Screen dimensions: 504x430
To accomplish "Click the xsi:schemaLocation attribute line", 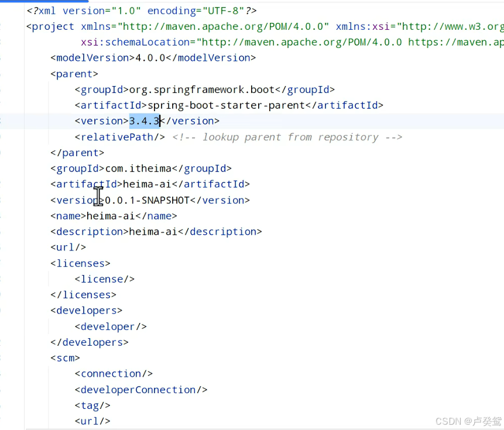I will (x=292, y=42).
